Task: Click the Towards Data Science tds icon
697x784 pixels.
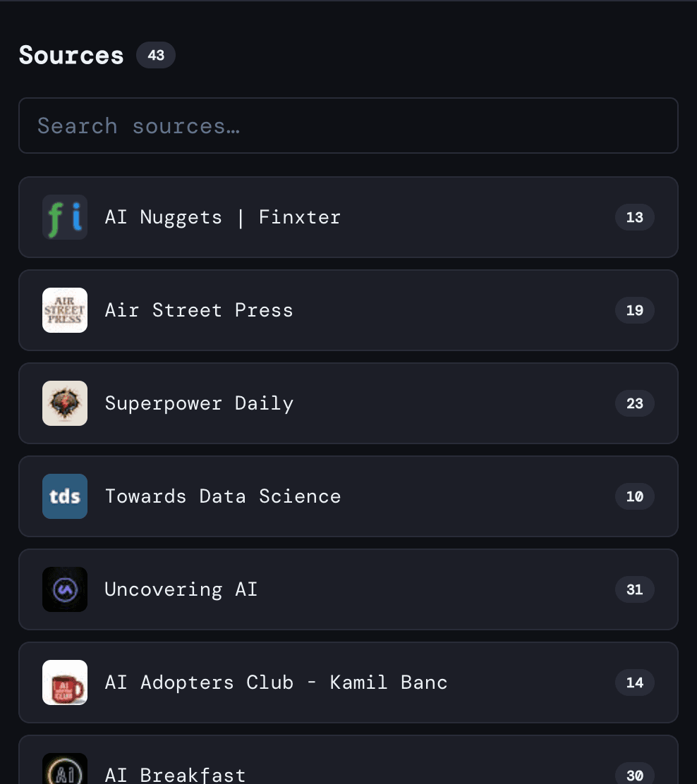Action: (65, 496)
